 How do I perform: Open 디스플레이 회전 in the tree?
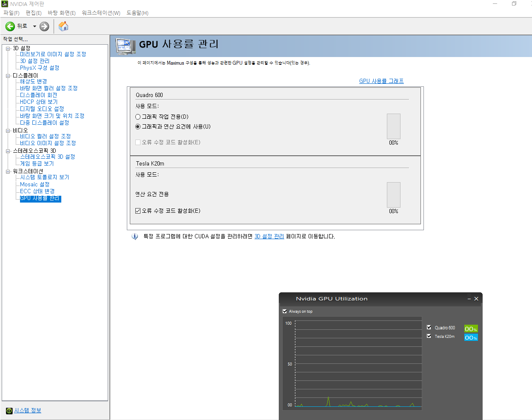coord(39,95)
